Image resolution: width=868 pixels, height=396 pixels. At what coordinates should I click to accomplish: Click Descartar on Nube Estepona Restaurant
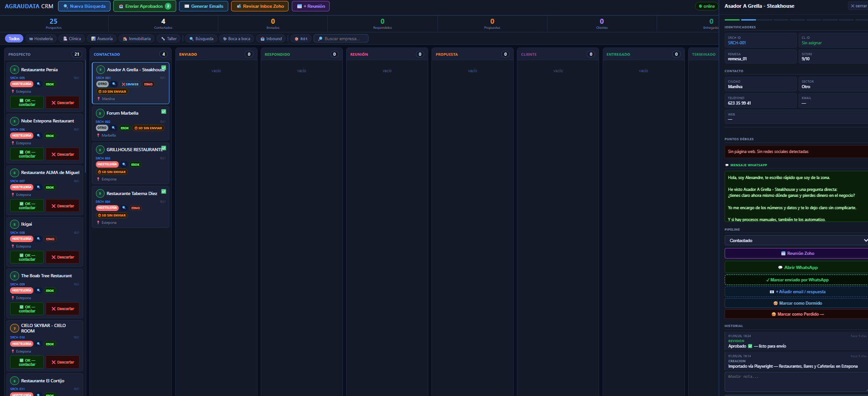click(63, 154)
